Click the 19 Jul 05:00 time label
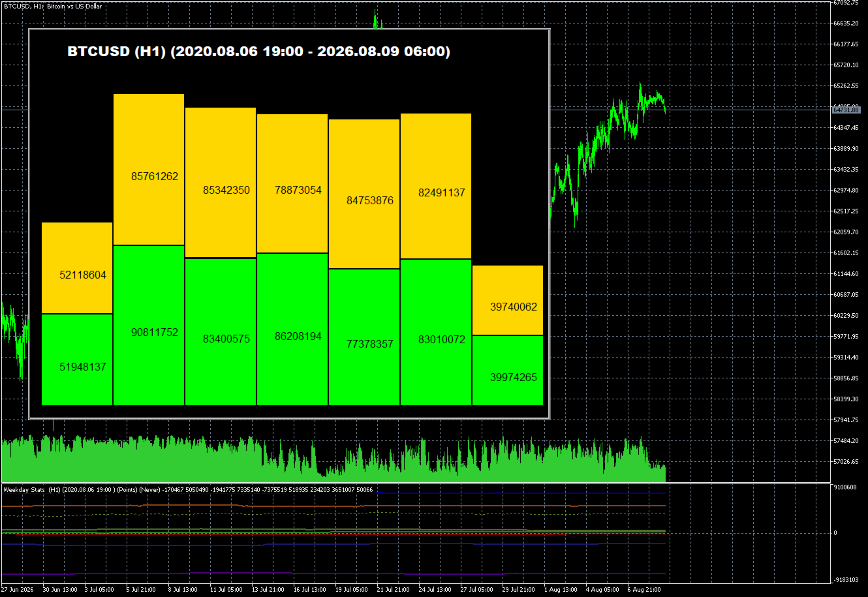Screen dimensions: 868x597 [x=352, y=590]
